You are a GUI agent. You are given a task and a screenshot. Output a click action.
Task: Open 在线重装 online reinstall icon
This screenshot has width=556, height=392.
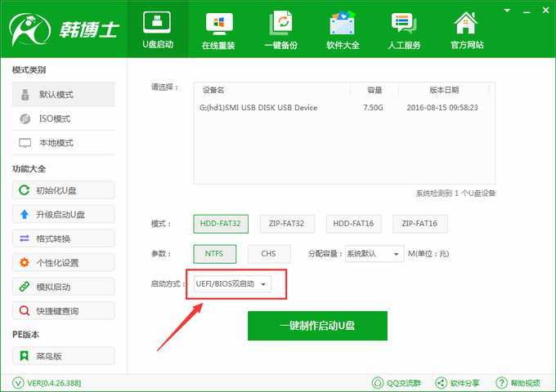point(217,22)
